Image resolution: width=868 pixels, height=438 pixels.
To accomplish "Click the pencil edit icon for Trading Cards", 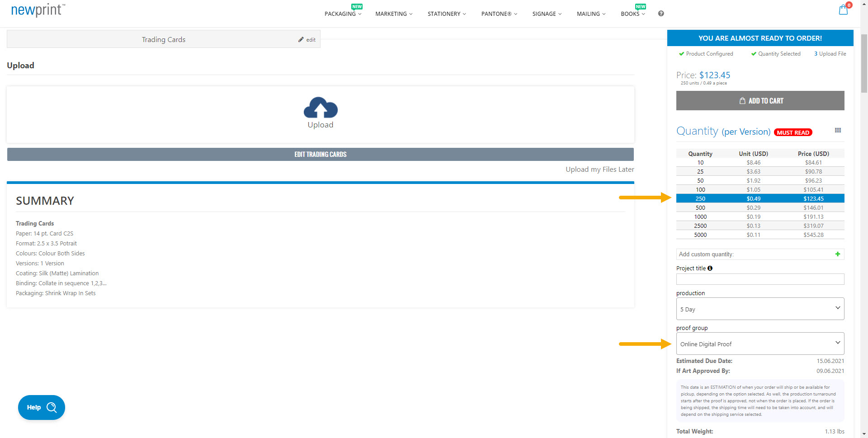I will [301, 40].
